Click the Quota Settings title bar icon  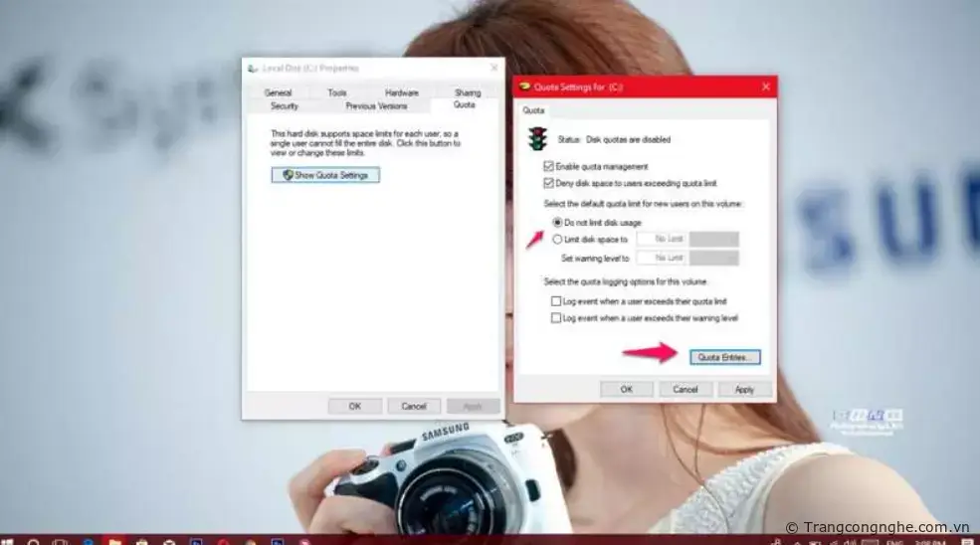pyautogui.click(x=524, y=88)
